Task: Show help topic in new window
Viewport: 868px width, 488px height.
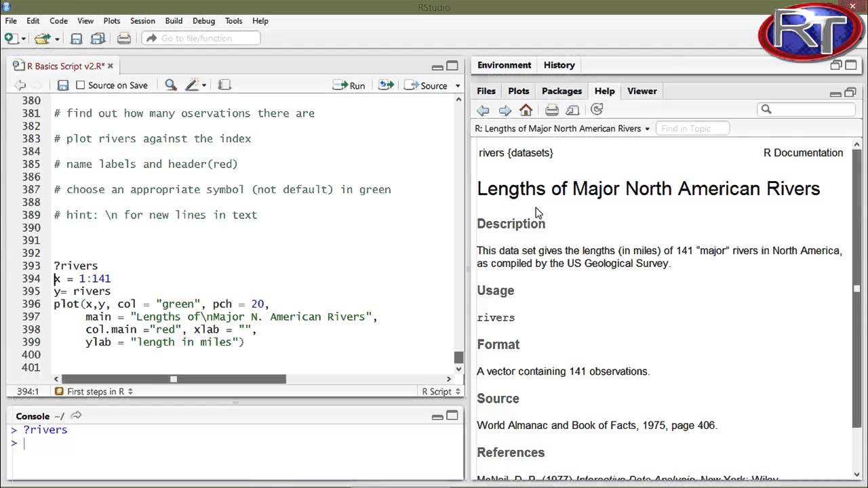Action: [573, 110]
